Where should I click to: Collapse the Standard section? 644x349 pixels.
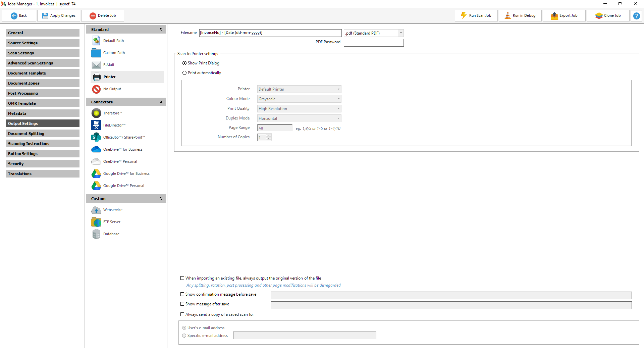click(161, 30)
